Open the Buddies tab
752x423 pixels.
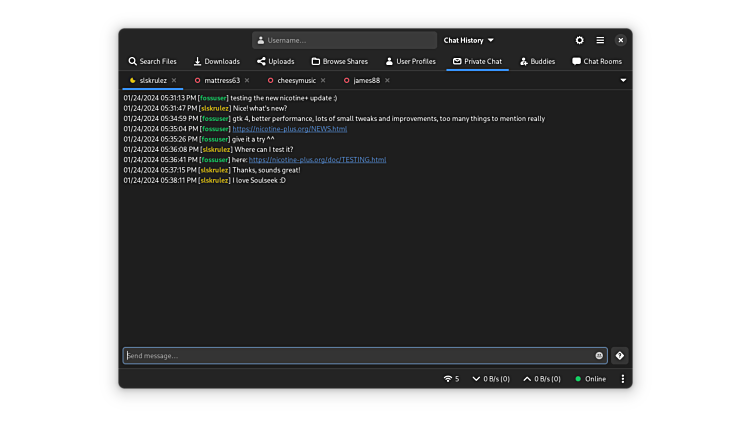point(537,61)
